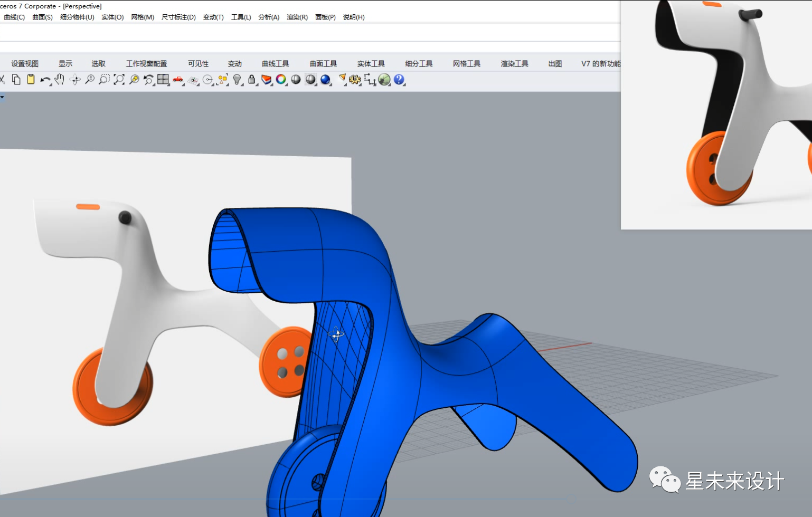Viewport: 812px width, 517px height.
Task: Click the command line input field
Action: coord(310,33)
